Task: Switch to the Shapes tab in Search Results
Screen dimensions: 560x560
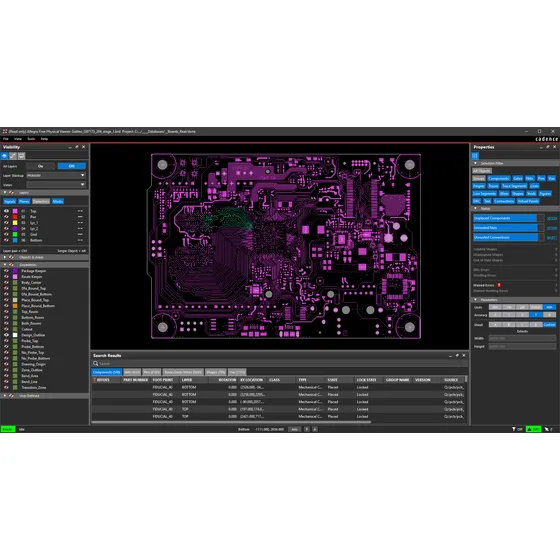Action: coord(216,372)
